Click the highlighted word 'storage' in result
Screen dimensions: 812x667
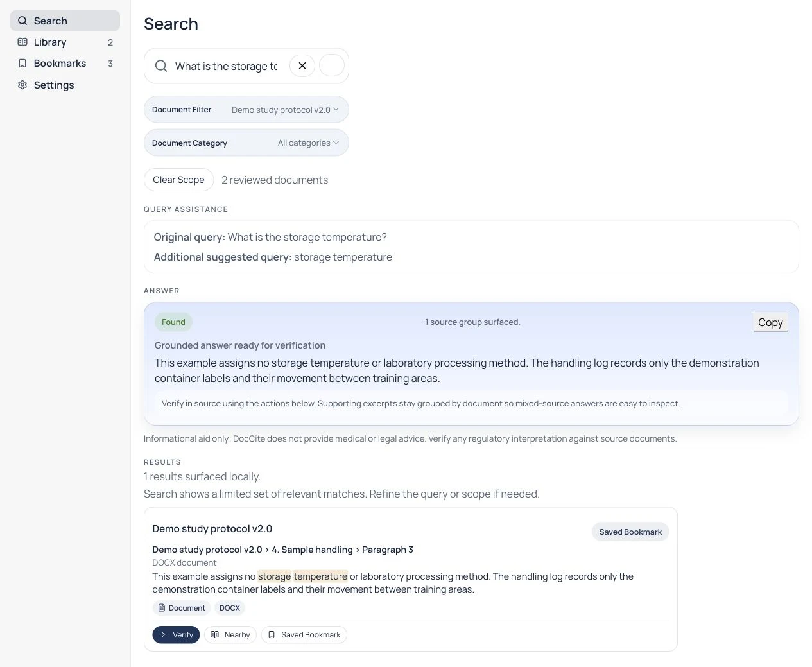coord(274,576)
